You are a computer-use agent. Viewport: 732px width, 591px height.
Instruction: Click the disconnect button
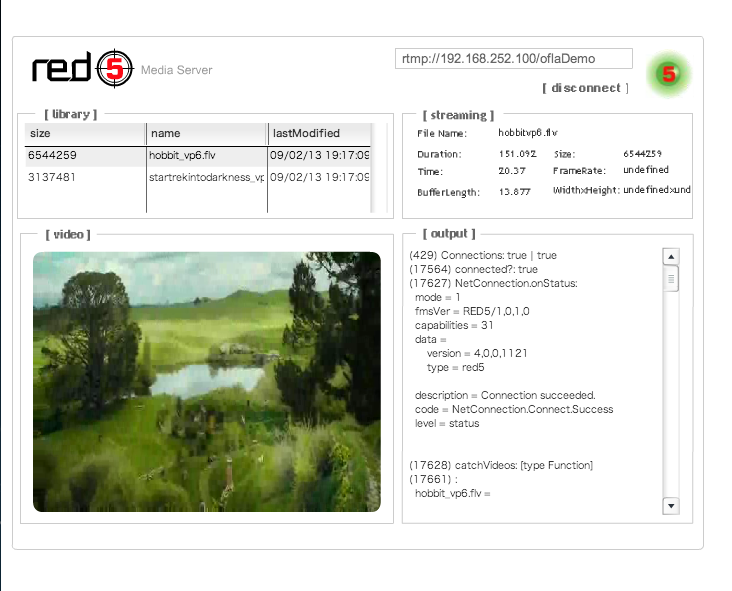point(585,88)
